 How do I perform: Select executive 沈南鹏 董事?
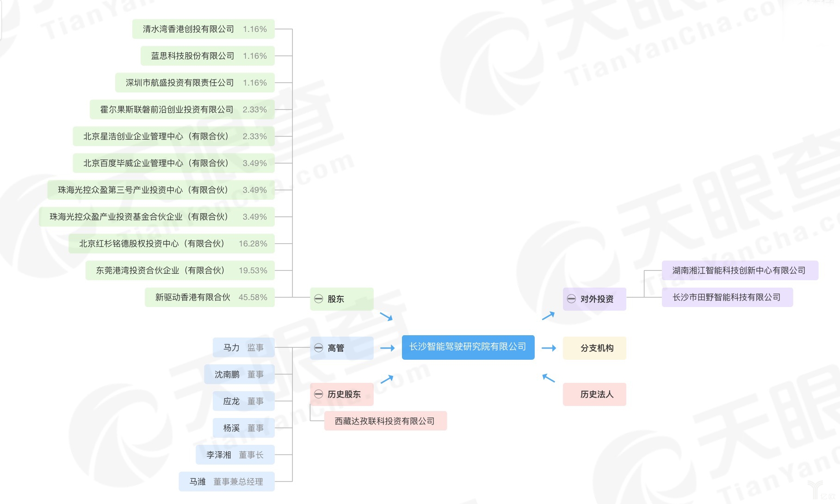point(240,375)
